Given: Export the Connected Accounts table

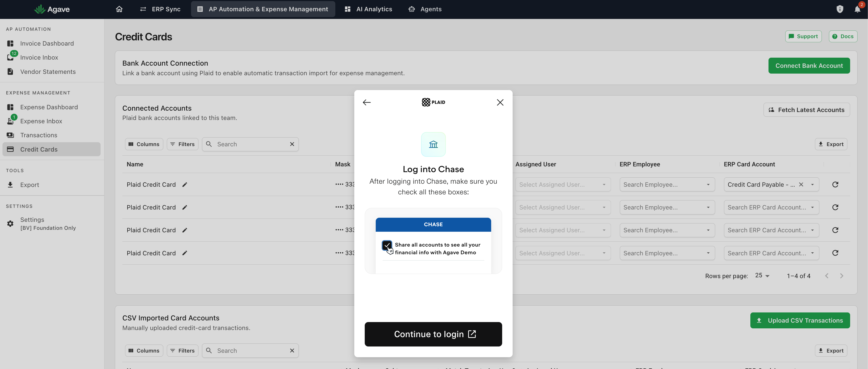Looking at the screenshot, I should [831, 144].
